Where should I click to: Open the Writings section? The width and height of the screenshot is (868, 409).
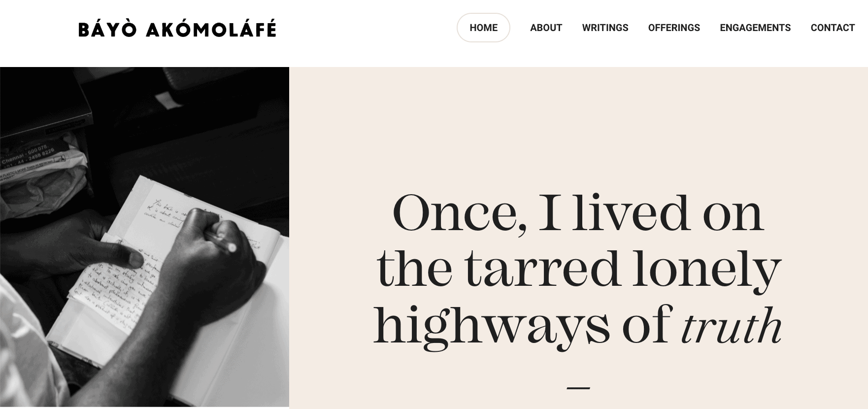coord(605,28)
